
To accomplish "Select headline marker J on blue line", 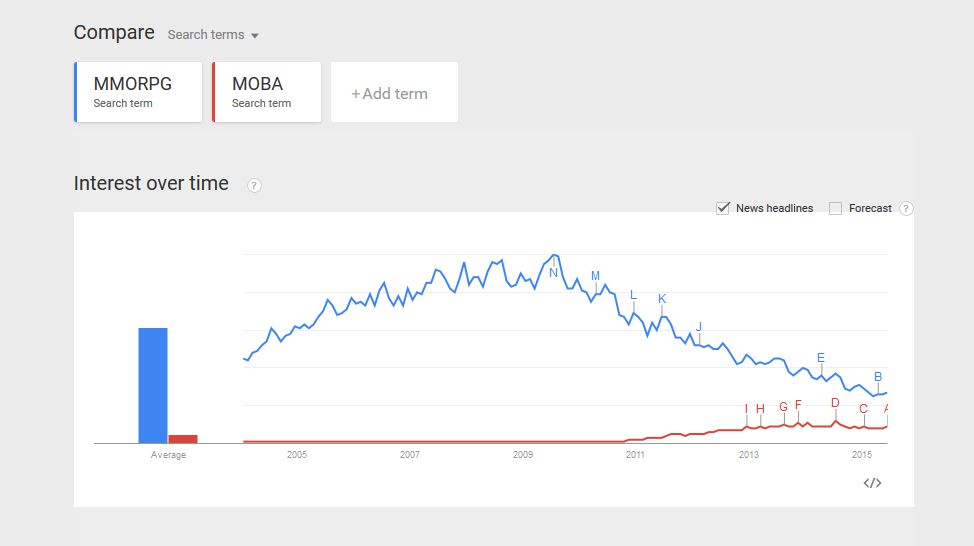I will point(699,326).
